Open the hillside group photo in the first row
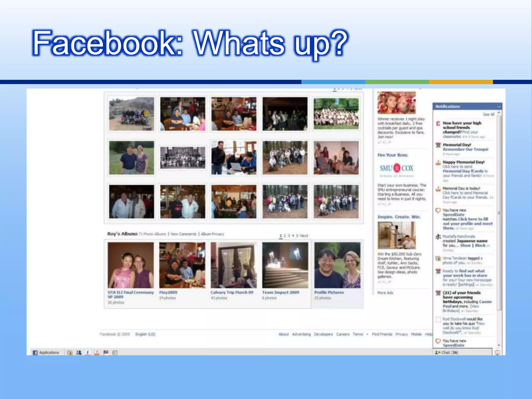This screenshot has height=399, width=532. tap(131, 114)
